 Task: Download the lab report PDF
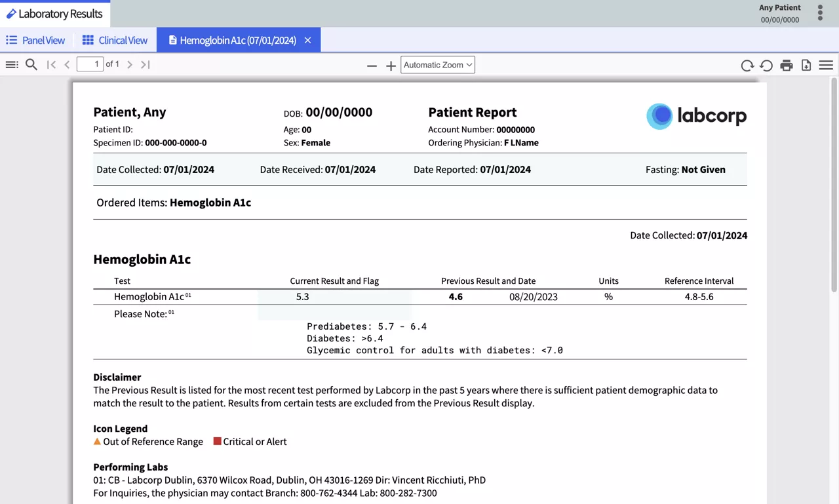tap(806, 65)
